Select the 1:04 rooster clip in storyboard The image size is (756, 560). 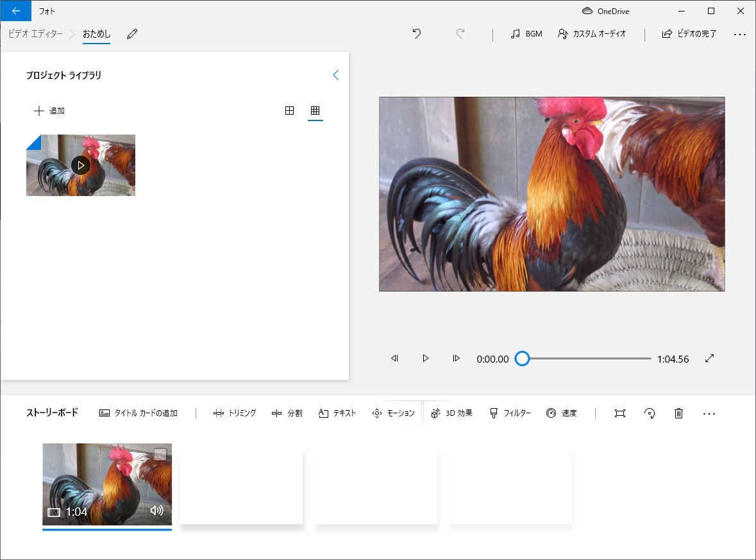[107, 484]
